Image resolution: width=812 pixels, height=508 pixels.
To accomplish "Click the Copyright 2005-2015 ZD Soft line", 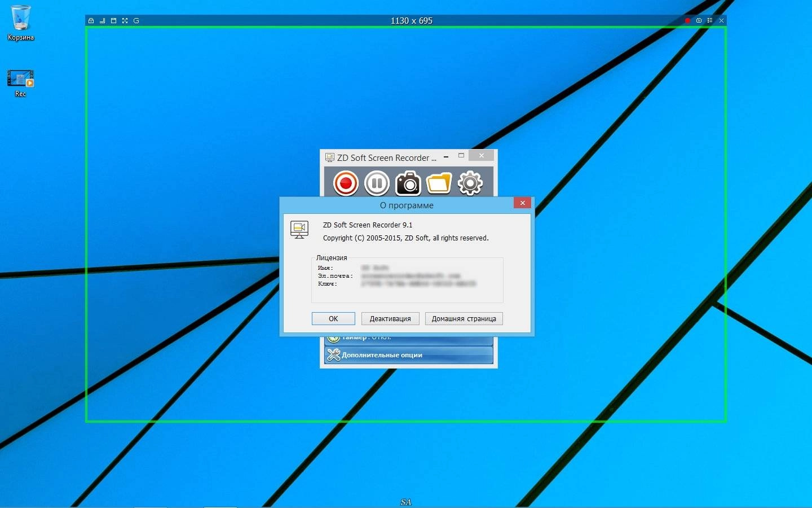I will tap(406, 238).
